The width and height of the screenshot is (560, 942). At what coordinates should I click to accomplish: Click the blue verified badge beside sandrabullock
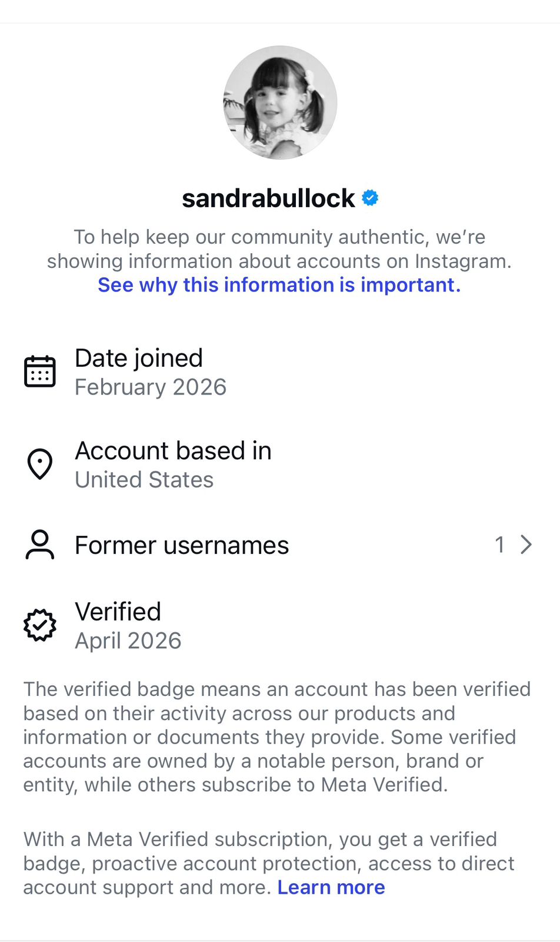coord(370,198)
